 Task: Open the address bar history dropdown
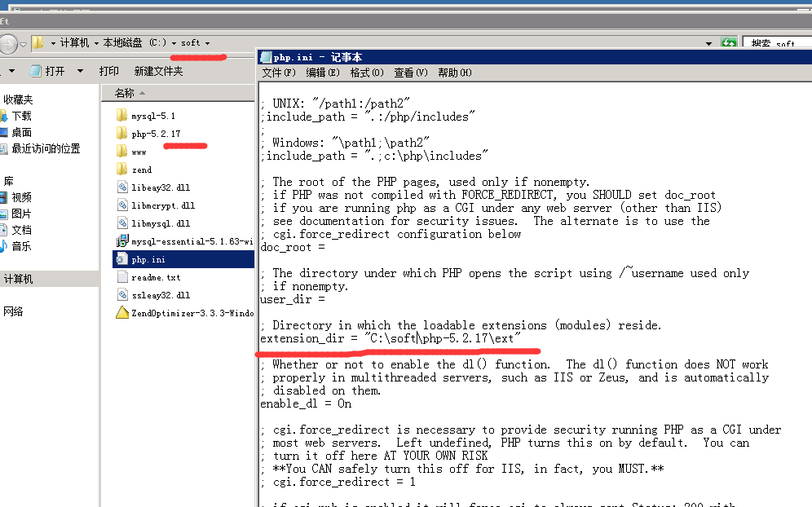pyautogui.click(x=710, y=43)
